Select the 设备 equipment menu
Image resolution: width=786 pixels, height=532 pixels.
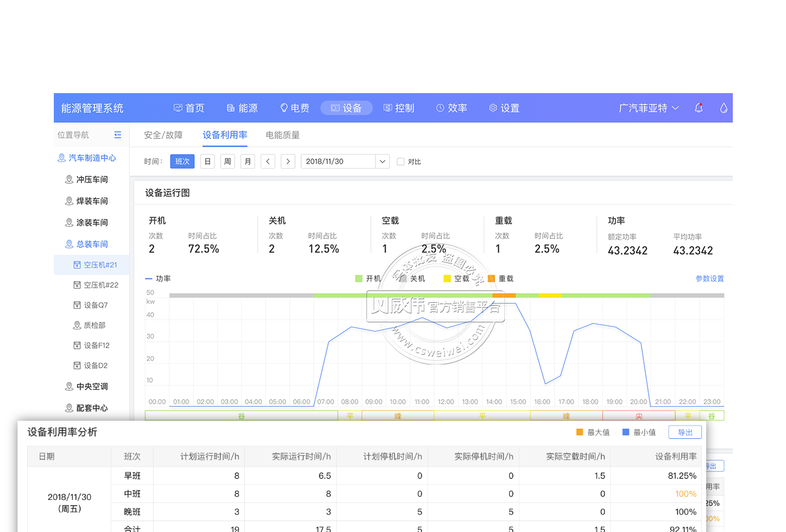click(x=346, y=108)
